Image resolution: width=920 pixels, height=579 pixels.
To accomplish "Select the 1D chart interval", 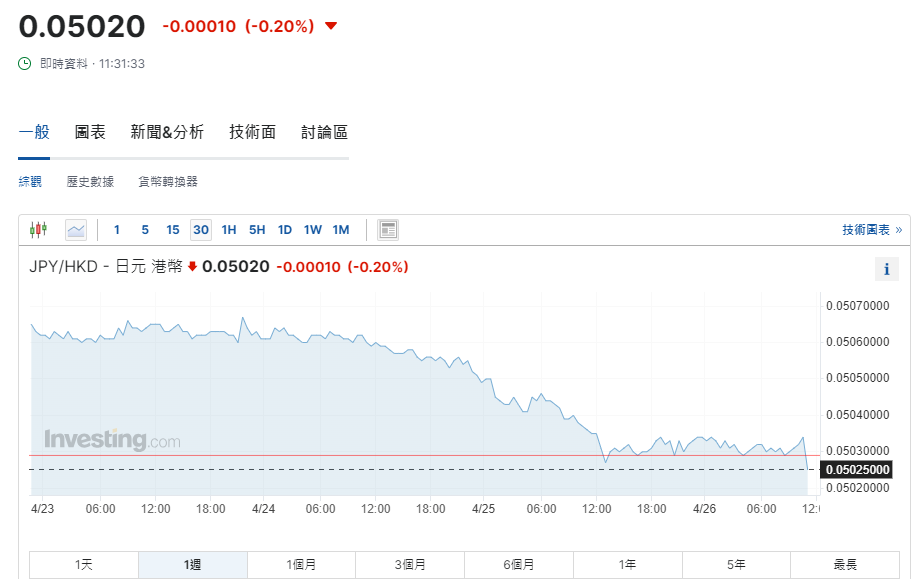I will tap(285, 230).
